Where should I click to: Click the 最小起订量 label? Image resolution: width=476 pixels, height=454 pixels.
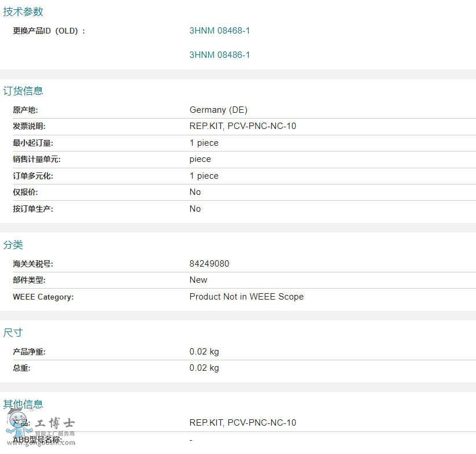pos(33,143)
